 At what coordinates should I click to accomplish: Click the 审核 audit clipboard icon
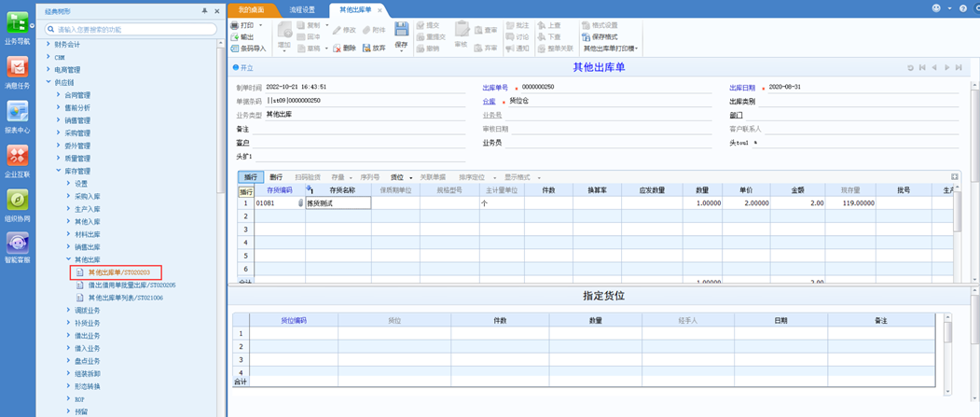462,29
